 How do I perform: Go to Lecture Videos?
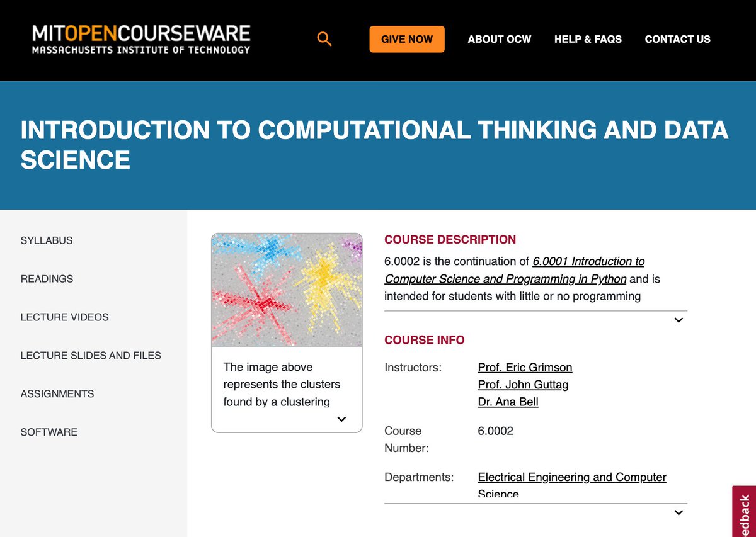coord(63,317)
